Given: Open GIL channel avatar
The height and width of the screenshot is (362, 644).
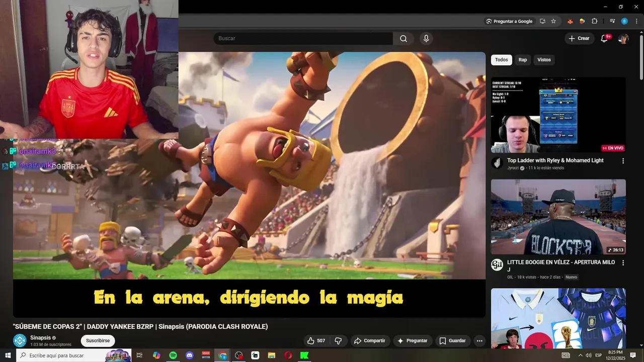Looking at the screenshot, I should coord(497,265).
